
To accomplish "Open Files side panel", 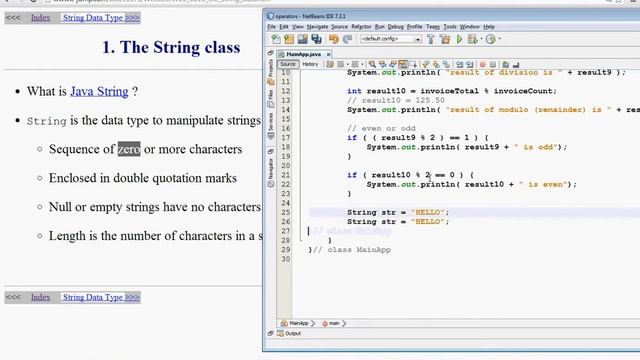I will click(x=270, y=99).
